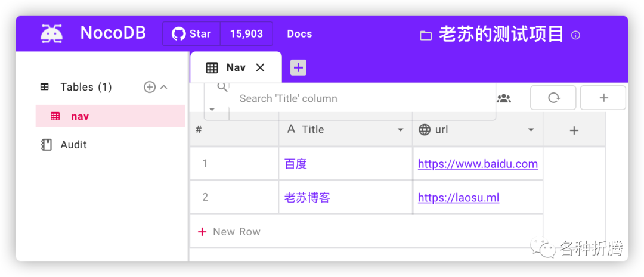Select row number 1 cell

pos(234,164)
